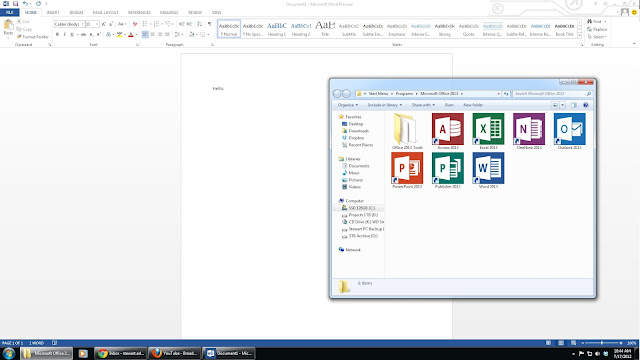Open the Include in library dropdown
640x360 pixels.
[x=384, y=105]
